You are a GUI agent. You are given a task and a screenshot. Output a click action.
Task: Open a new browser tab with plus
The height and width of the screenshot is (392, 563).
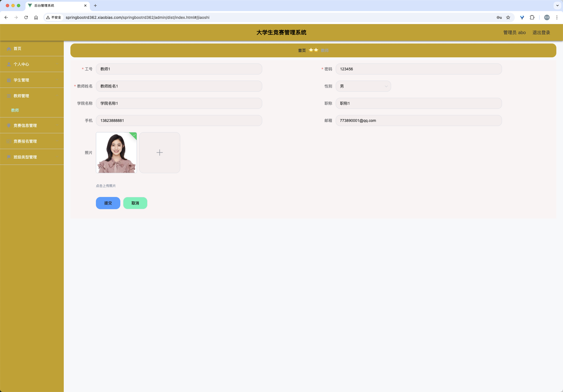tap(95, 6)
